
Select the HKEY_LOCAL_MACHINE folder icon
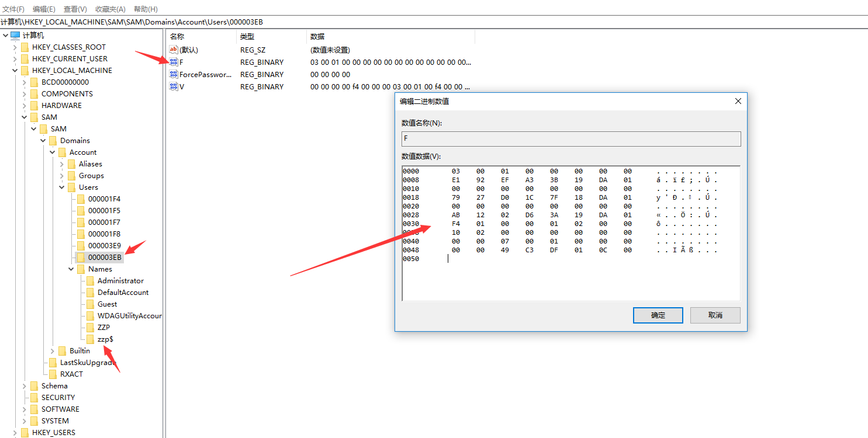(25, 70)
